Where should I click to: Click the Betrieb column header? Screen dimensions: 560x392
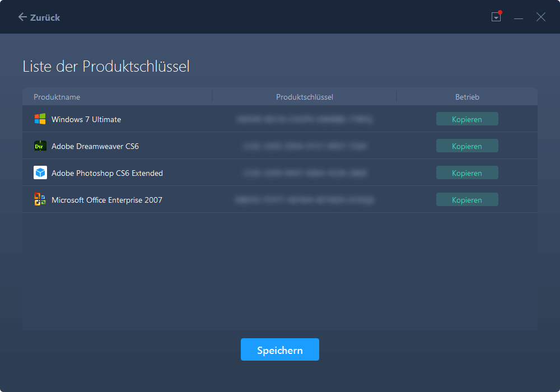click(x=467, y=97)
